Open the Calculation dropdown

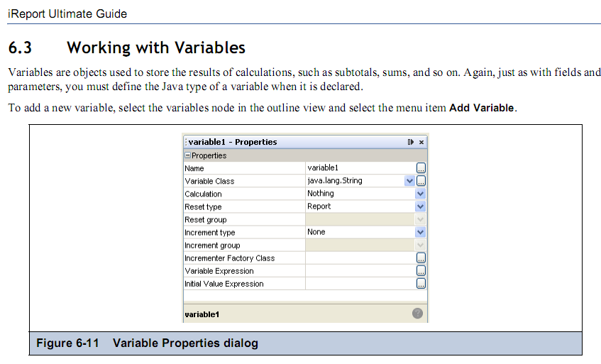tap(420, 194)
